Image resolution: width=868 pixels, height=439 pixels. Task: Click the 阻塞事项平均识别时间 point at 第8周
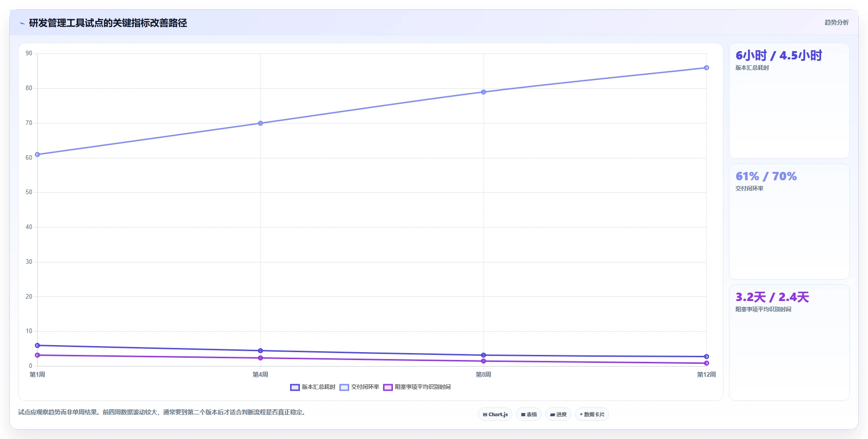484,361
